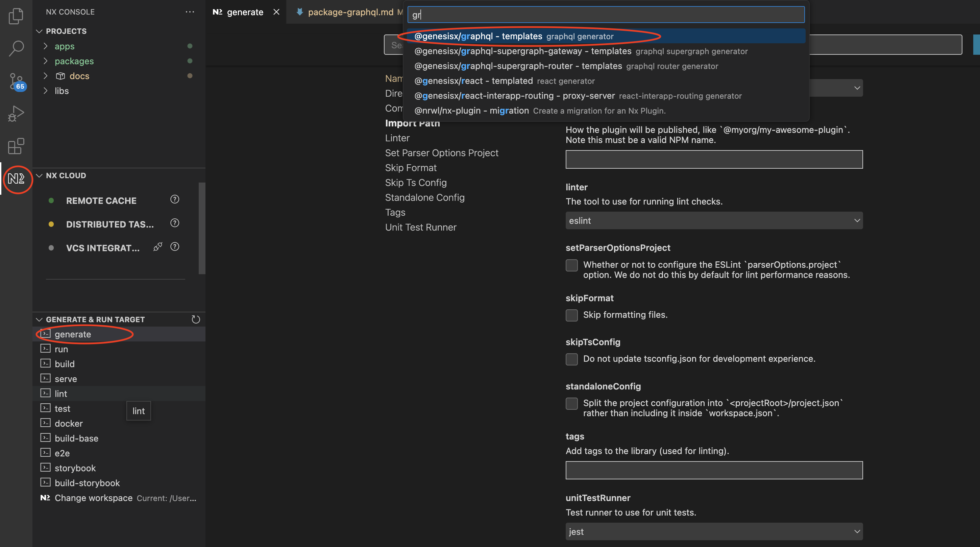
Task: Select @genesisx/graphql-supergraph-gateway generator
Action: coord(606,51)
